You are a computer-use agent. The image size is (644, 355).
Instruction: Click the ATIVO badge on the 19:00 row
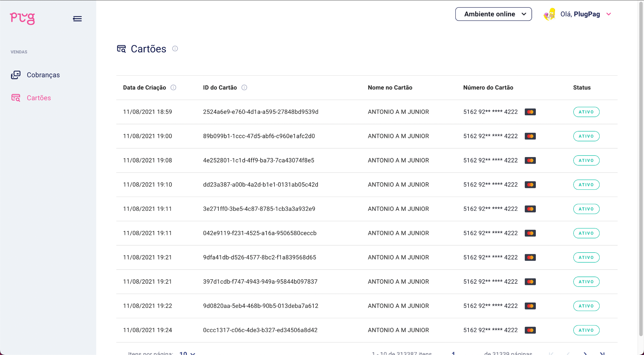point(586,136)
